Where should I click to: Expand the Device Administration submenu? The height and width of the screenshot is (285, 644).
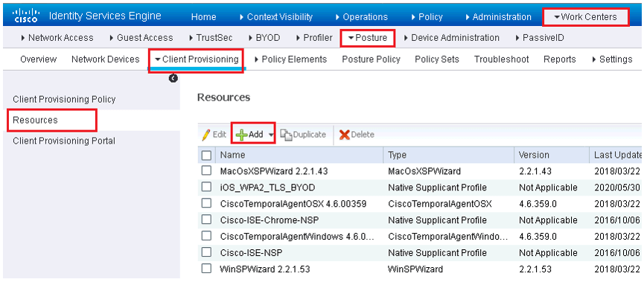click(x=451, y=38)
